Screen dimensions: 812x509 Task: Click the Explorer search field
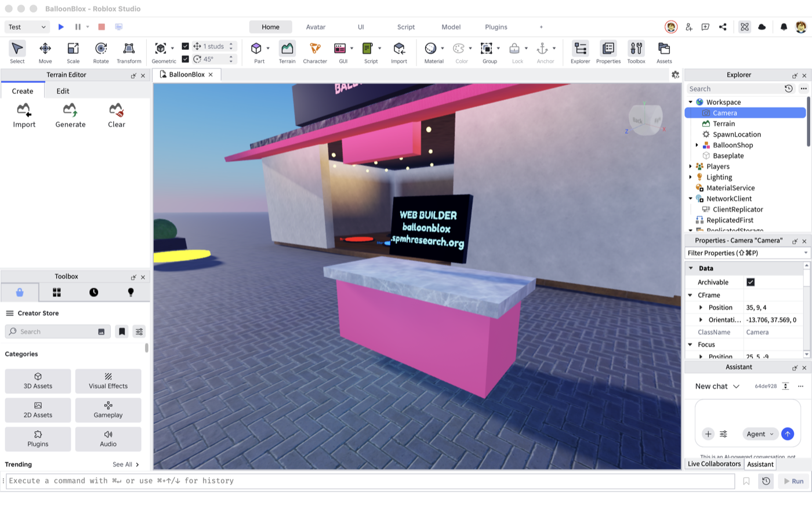[734, 89]
